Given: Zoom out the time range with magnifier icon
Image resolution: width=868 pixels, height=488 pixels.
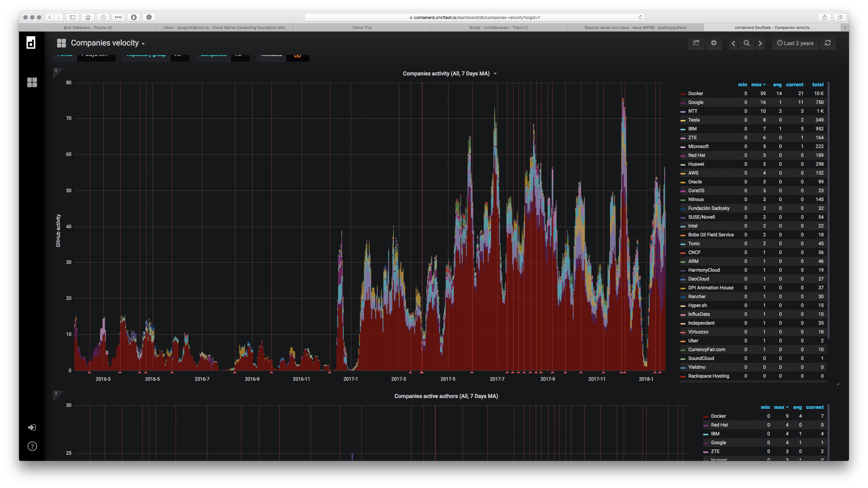Looking at the screenshot, I should click(746, 43).
